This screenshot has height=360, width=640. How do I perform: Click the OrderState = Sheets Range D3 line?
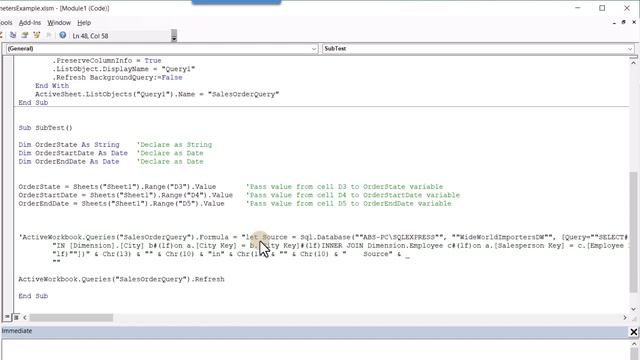point(117,187)
